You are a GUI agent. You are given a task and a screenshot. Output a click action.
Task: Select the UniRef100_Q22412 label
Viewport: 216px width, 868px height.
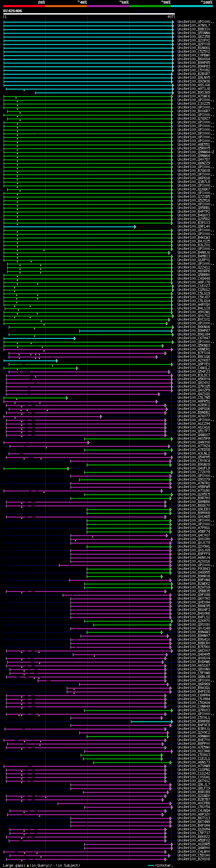194,267
